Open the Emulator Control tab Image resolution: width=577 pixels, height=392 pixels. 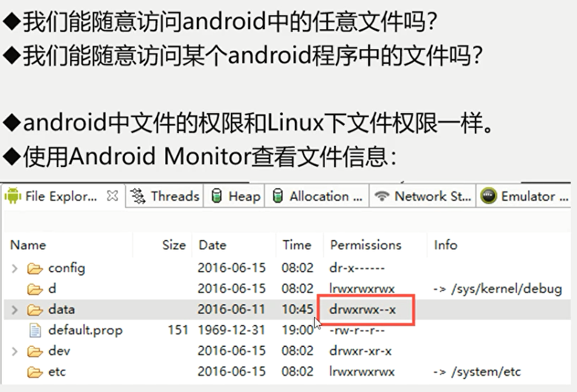tap(524, 197)
